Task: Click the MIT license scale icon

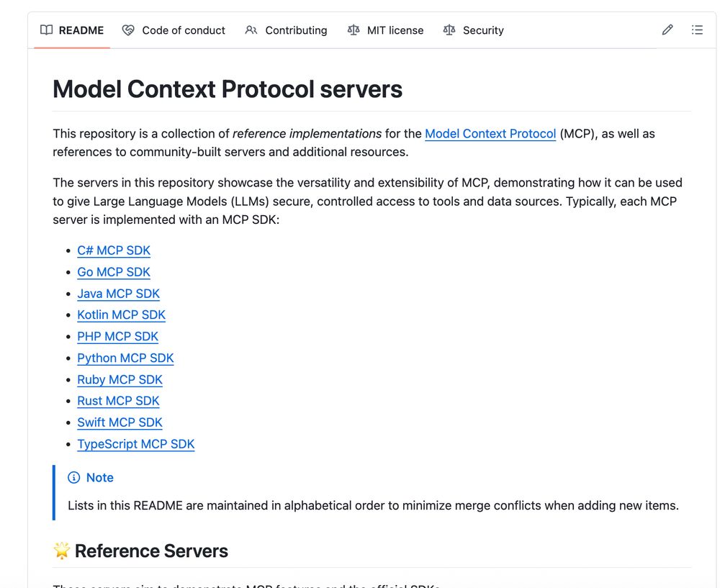Action: pos(354,30)
